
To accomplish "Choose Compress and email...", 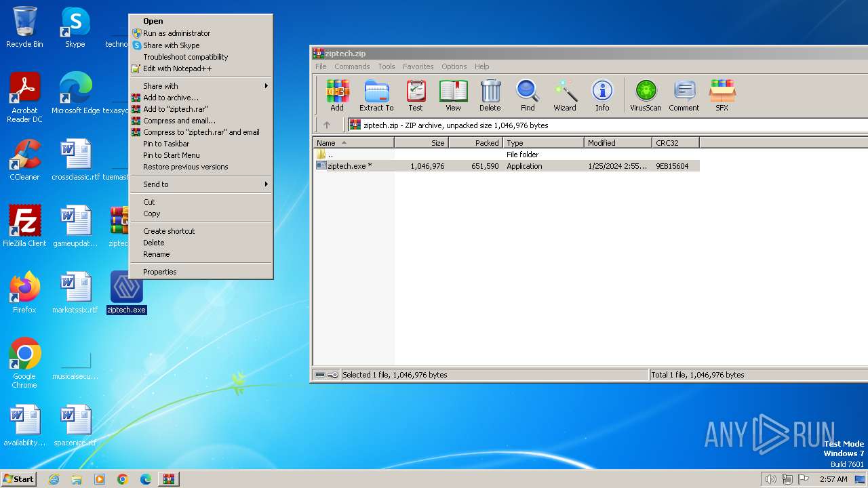I will [x=201, y=121].
